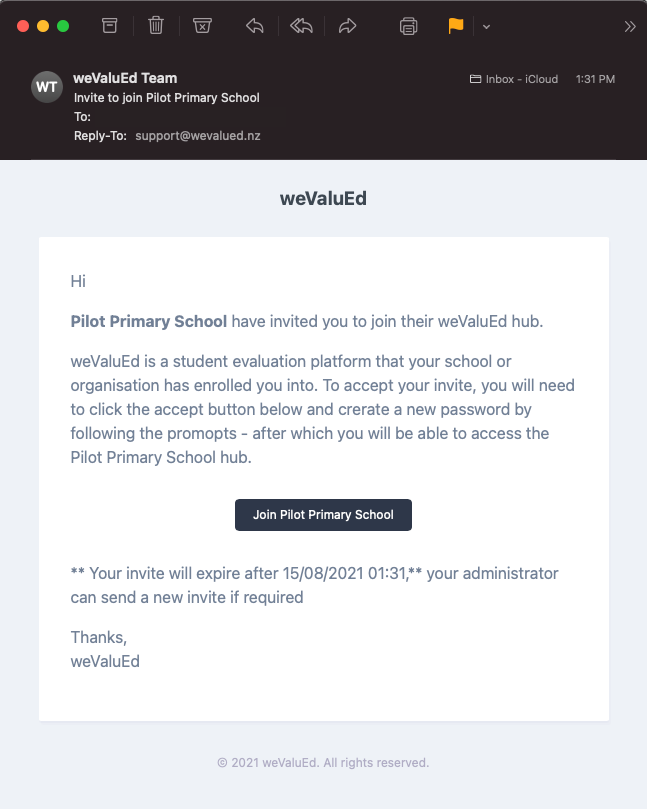
Task: Print the email using the printer icon
Action: 408,26
